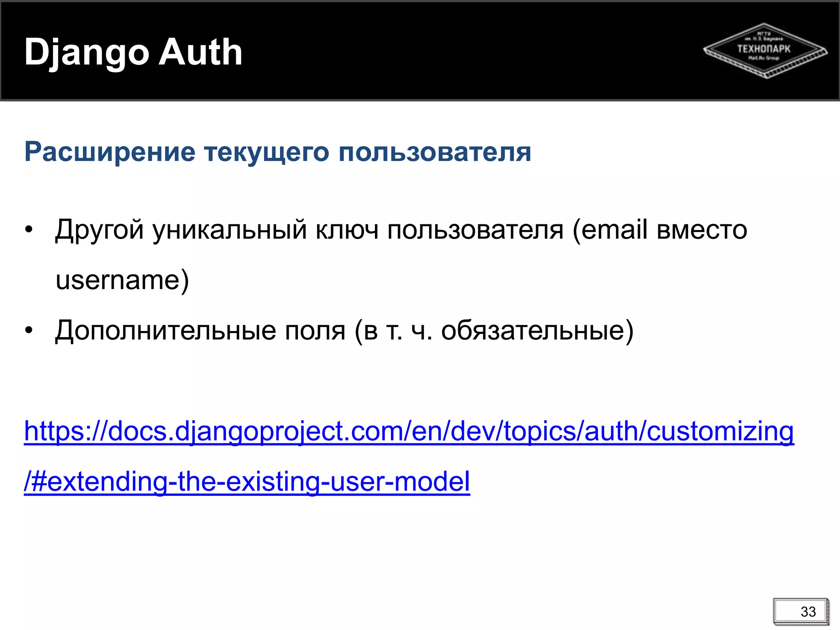Image resolution: width=840 pixels, height=630 pixels.
Task: Click the Технопарк logo
Action: pyautogui.click(x=765, y=50)
